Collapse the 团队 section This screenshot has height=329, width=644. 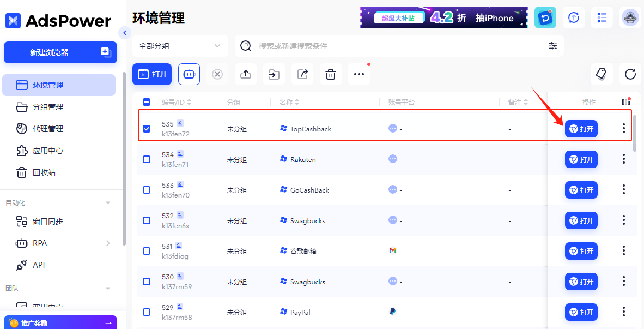click(108, 288)
